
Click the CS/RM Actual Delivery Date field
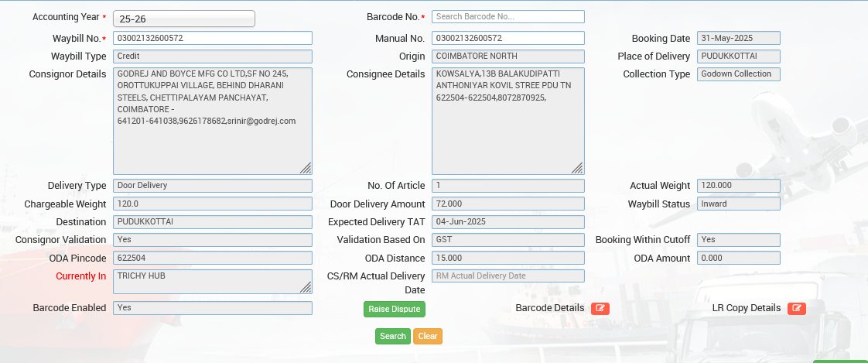507,276
